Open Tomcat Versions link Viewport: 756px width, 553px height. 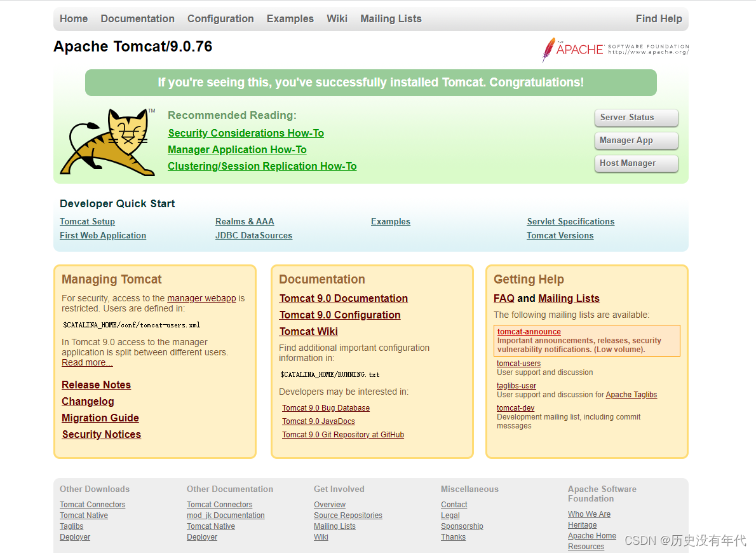click(560, 235)
